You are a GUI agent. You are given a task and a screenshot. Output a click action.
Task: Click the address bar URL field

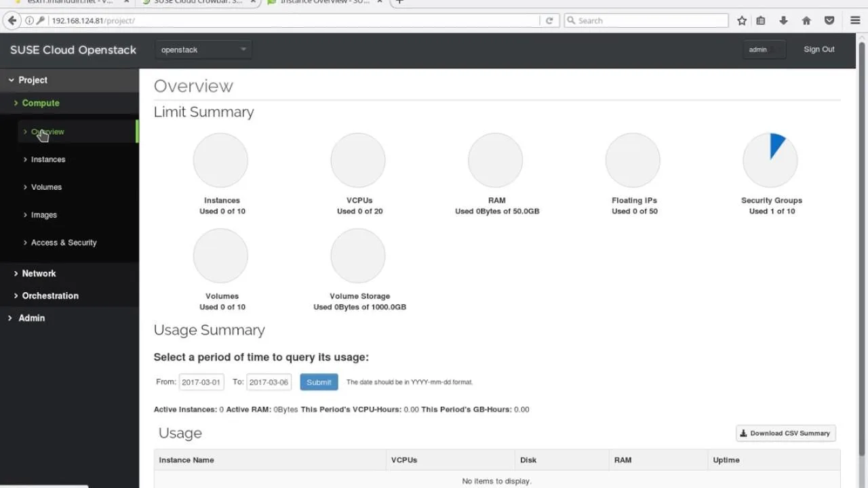tap(295, 20)
